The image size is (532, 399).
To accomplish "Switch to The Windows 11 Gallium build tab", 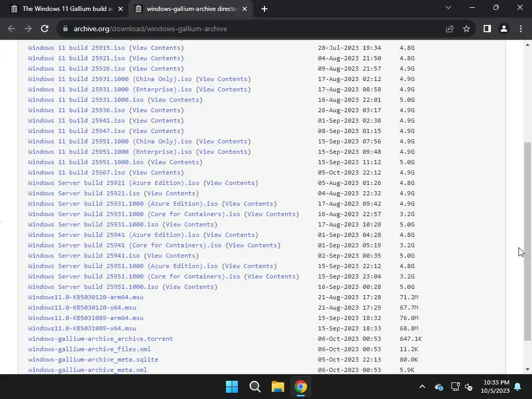I will (x=64, y=9).
